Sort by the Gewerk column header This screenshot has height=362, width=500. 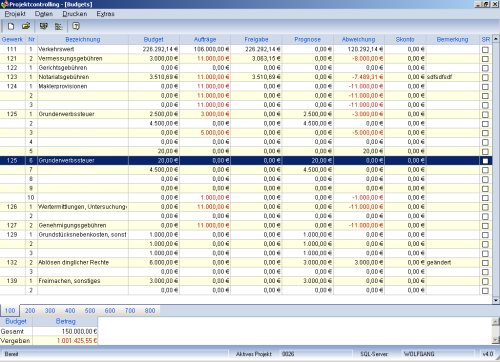click(12, 39)
